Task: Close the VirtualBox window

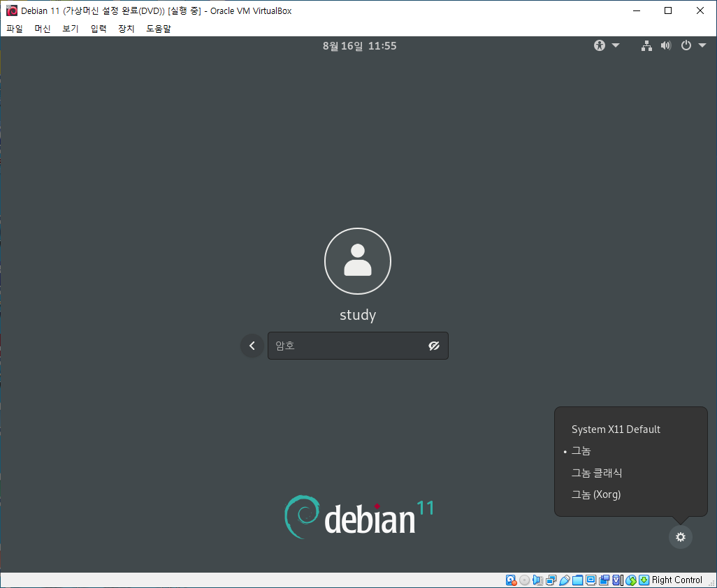Action: [x=700, y=10]
